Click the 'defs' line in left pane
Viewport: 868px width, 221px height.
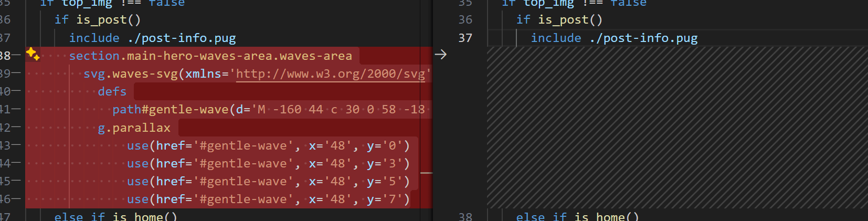tap(112, 92)
